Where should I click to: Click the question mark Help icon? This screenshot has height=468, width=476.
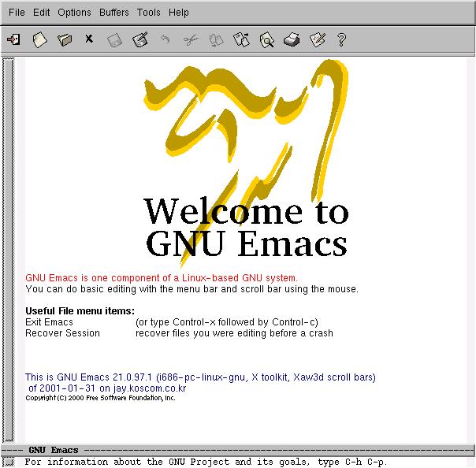point(341,39)
